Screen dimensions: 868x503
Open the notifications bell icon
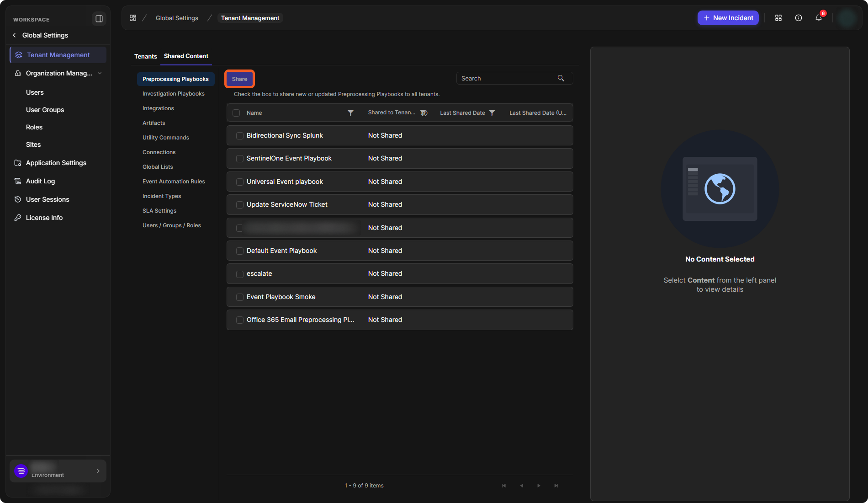(x=819, y=18)
